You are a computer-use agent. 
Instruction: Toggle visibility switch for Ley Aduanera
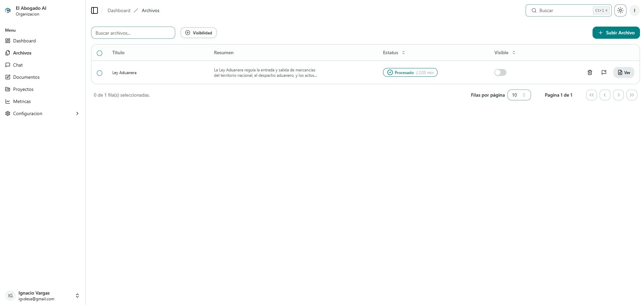500,72
